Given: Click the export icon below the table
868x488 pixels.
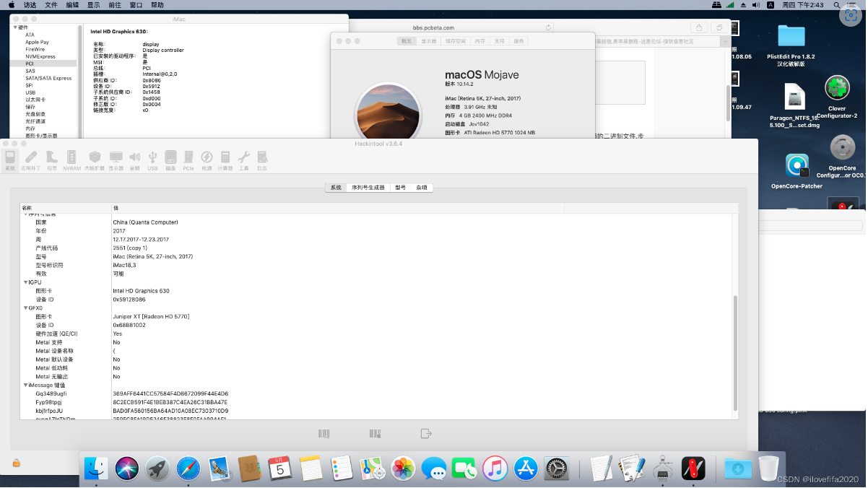Looking at the screenshot, I should (426, 434).
